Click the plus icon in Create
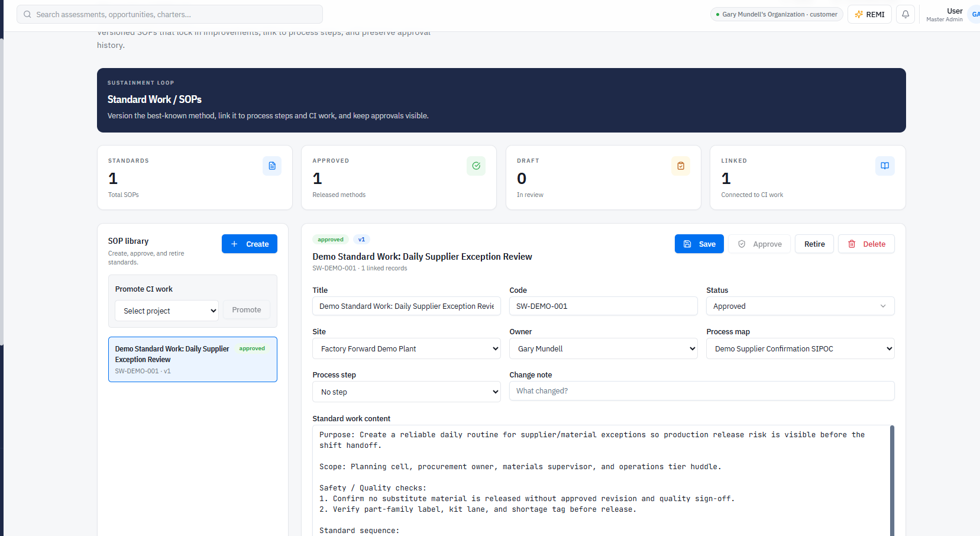This screenshot has height=536, width=980. [x=234, y=244]
